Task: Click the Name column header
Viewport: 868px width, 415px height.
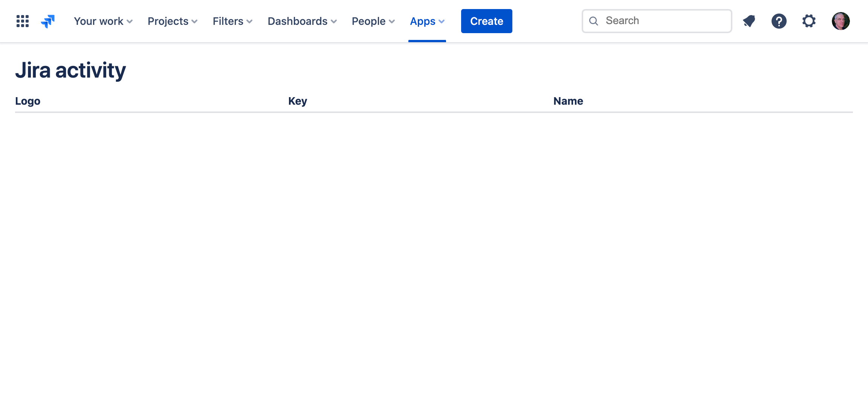Action: 568,101
